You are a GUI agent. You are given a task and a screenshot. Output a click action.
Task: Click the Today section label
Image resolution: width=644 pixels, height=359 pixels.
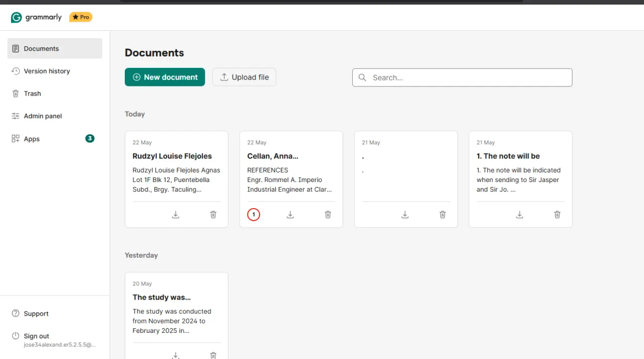click(135, 114)
